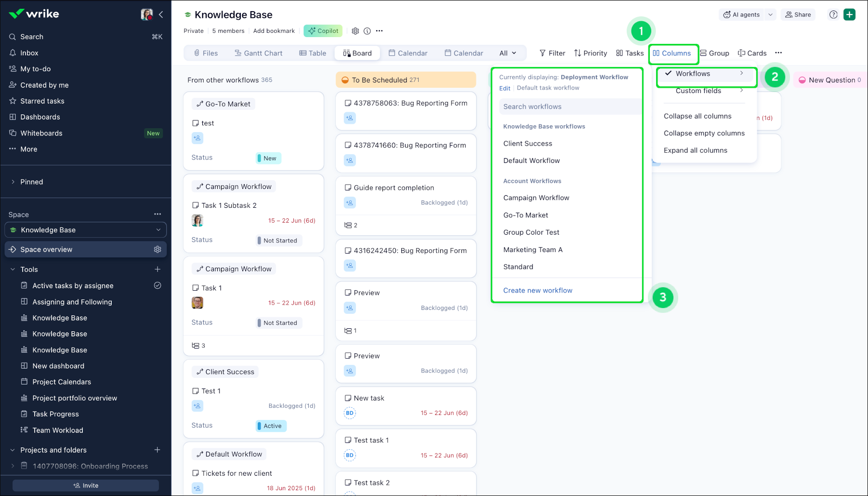Mark 'test' task checkbox
Image resolution: width=868 pixels, height=496 pixels.
click(x=196, y=123)
